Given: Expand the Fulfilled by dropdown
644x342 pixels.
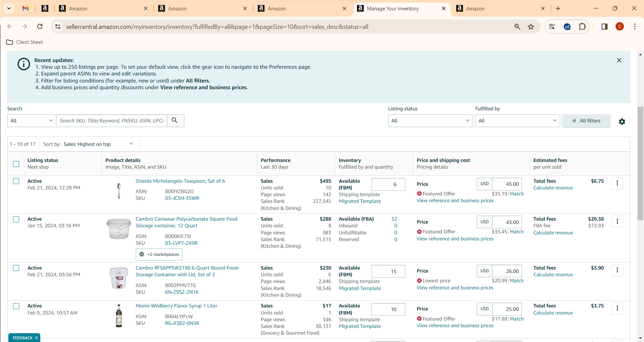Looking at the screenshot, I should [x=517, y=121].
